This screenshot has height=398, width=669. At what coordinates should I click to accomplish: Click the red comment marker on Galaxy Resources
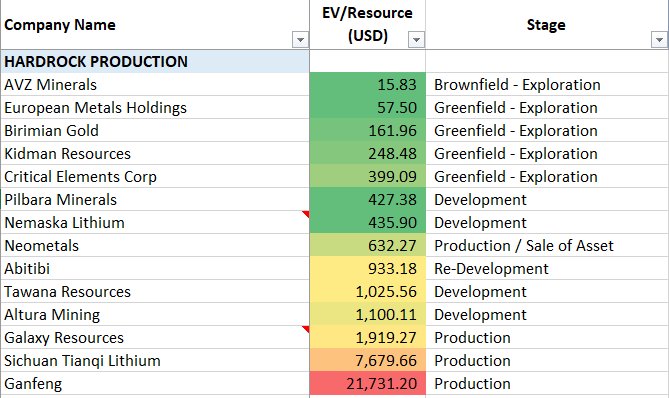[305, 329]
